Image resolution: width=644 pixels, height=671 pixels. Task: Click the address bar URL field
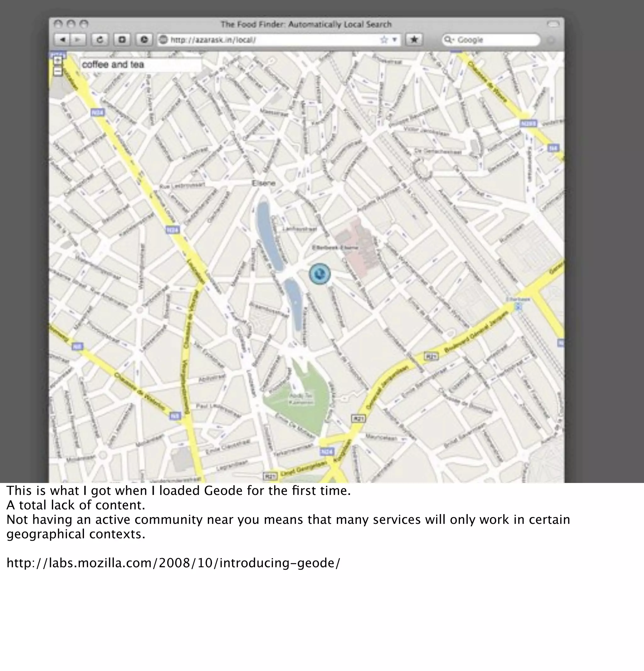tap(267, 40)
